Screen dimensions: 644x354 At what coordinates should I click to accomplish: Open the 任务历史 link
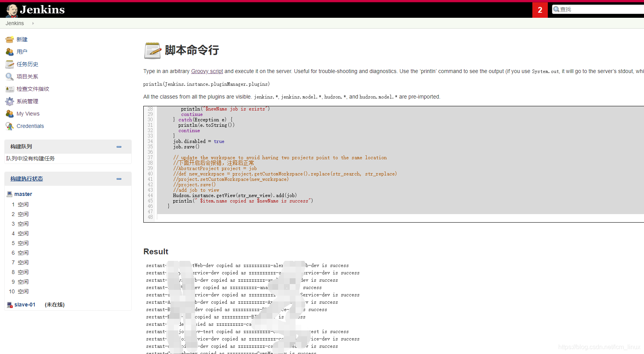[x=27, y=64]
